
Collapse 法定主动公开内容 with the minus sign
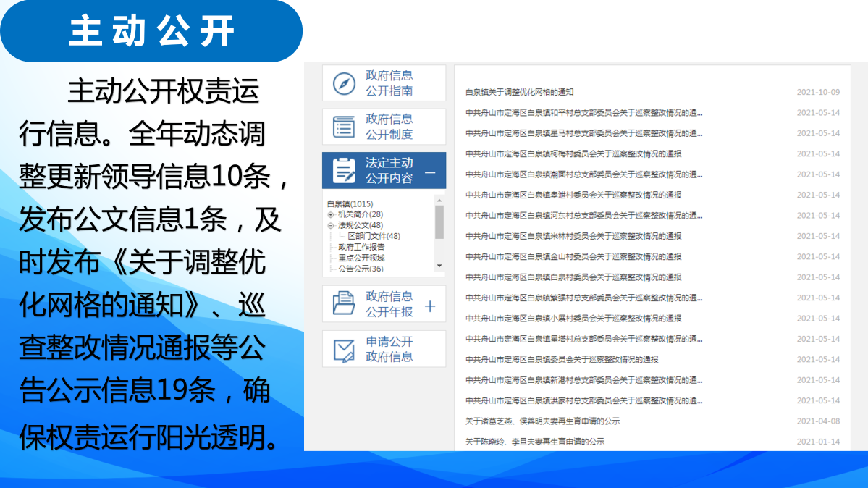430,172
